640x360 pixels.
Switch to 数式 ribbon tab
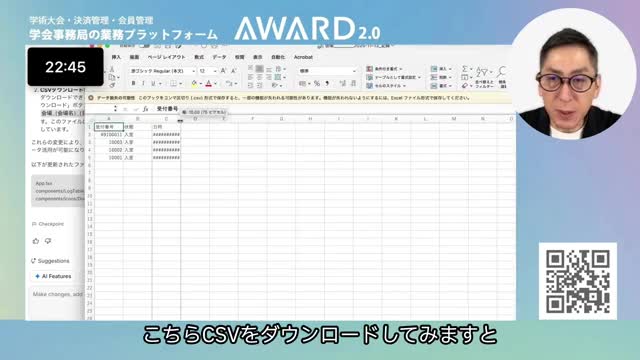tap(199, 57)
